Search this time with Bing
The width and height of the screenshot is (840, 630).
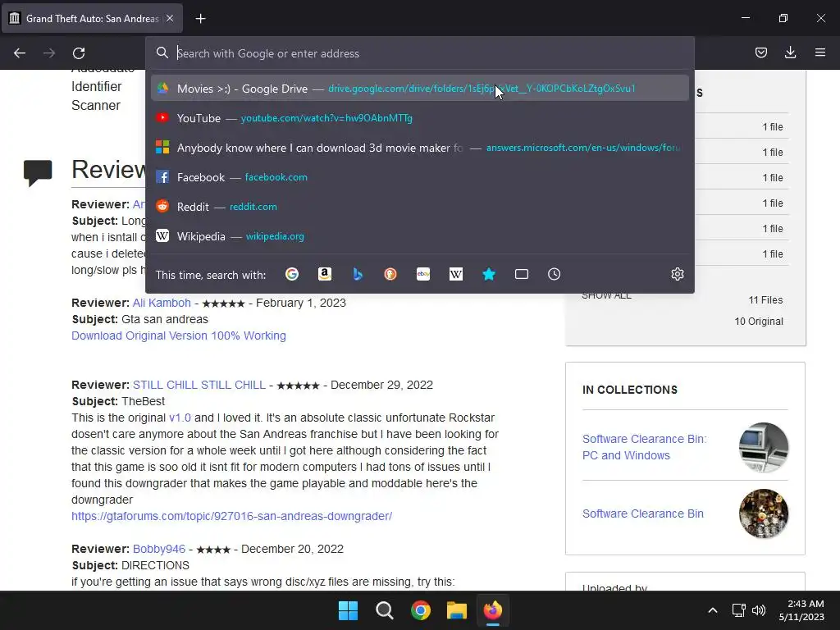tap(358, 274)
